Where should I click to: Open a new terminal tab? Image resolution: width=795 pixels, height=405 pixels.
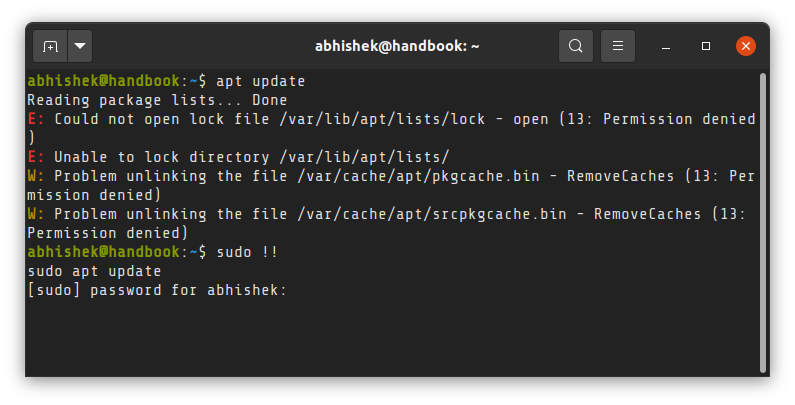tap(50, 46)
